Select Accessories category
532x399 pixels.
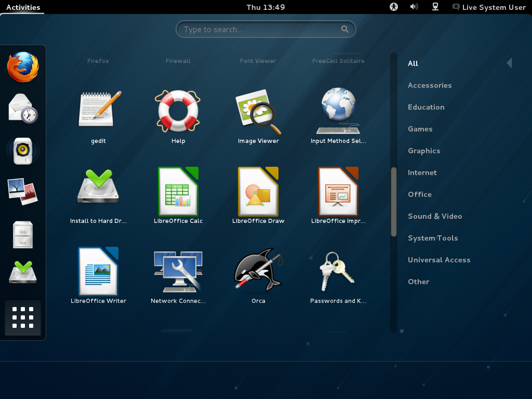(x=430, y=86)
